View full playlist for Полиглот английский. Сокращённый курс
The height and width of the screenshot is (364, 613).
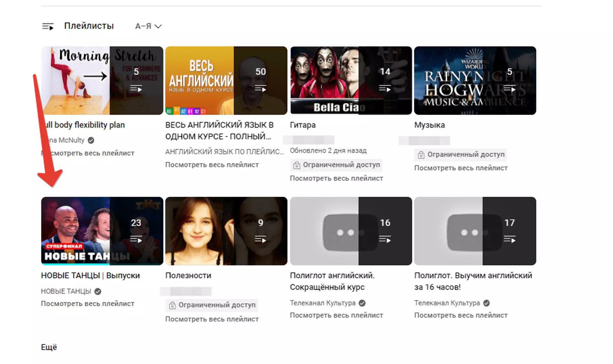click(x=336, y=315)
